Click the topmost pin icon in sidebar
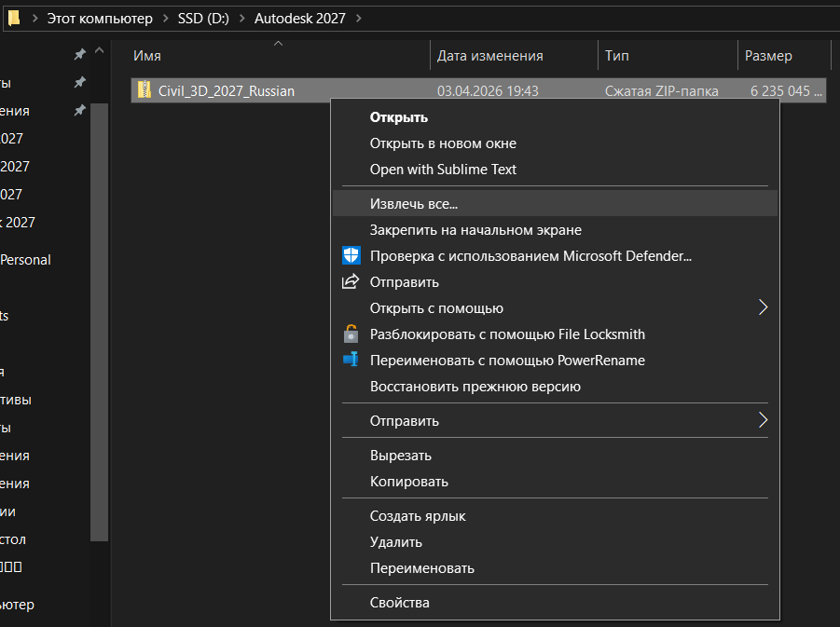This screenshot has width=840, height=627. point(80,54)
